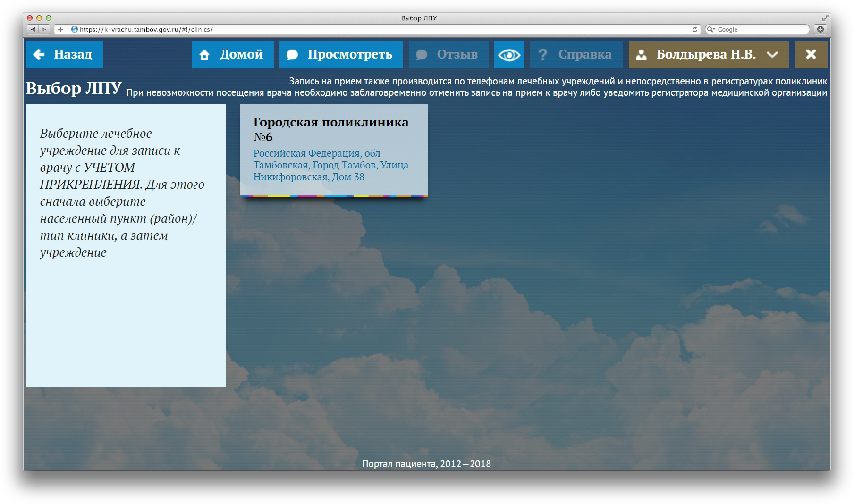854x504 pixels.
Task: Open the Справка help button
Action: [576, 55]
